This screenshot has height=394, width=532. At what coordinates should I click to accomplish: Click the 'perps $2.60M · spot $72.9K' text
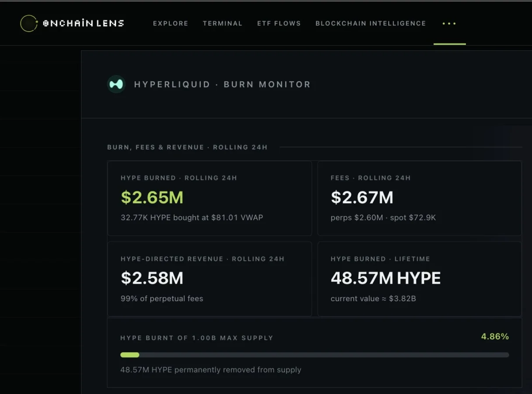pos(383,218)
